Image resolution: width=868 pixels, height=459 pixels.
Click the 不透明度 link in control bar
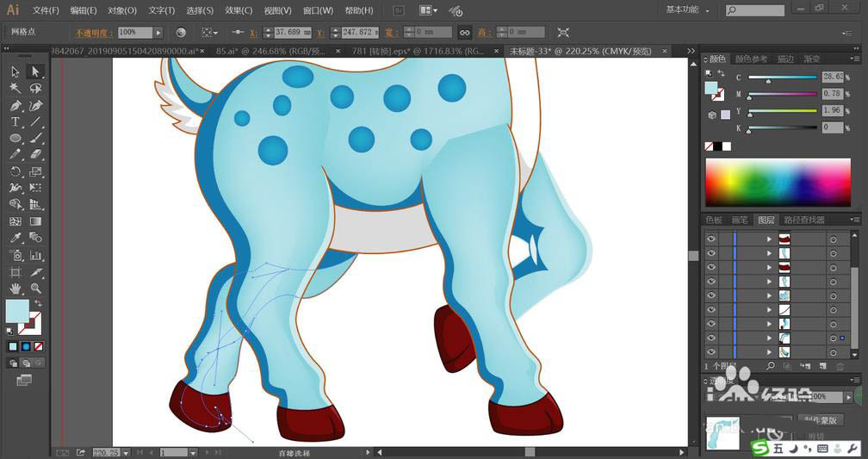tap(94, 33)
